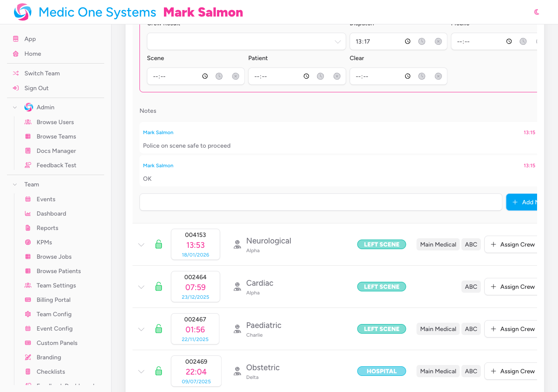
Task: Expand the Paediatric job row
Action: pyautogui.click(x=141, y=329)
